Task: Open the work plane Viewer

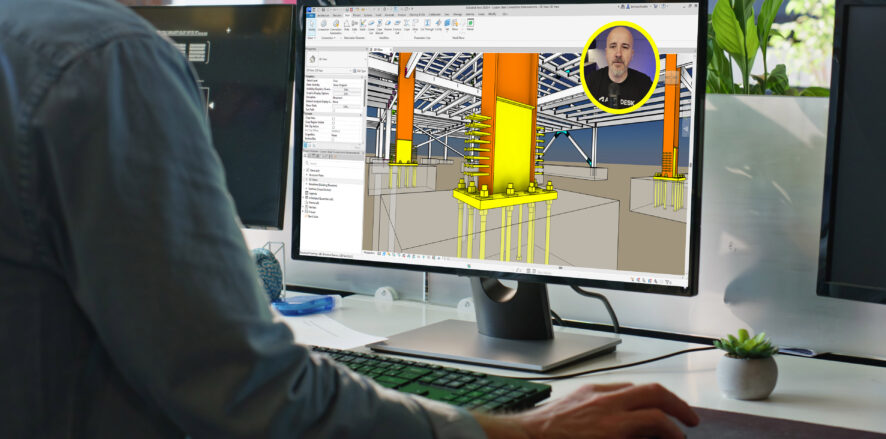Action: pyautogui.click(x=470, y=25)
